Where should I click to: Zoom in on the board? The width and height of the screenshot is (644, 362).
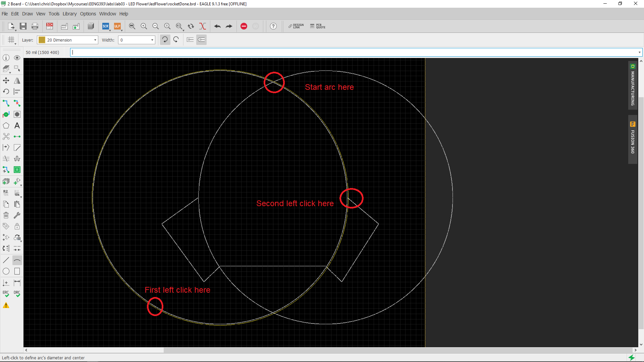coord(144,26)
